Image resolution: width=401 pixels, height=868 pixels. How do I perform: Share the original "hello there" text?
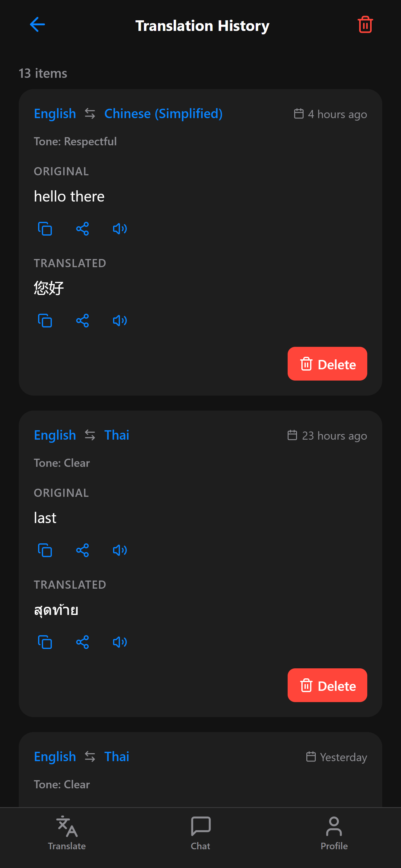[x=82, y=229]
